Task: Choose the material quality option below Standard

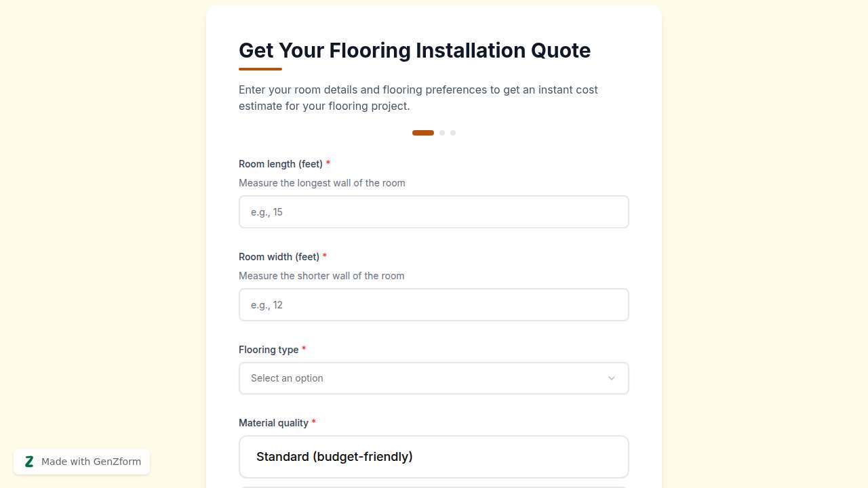Action: [x=434, y=486]
